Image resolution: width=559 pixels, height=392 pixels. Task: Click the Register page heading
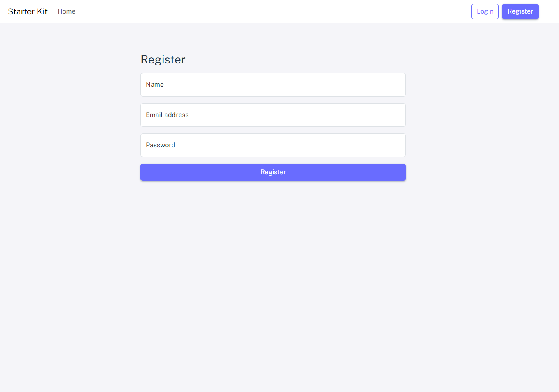163,60
